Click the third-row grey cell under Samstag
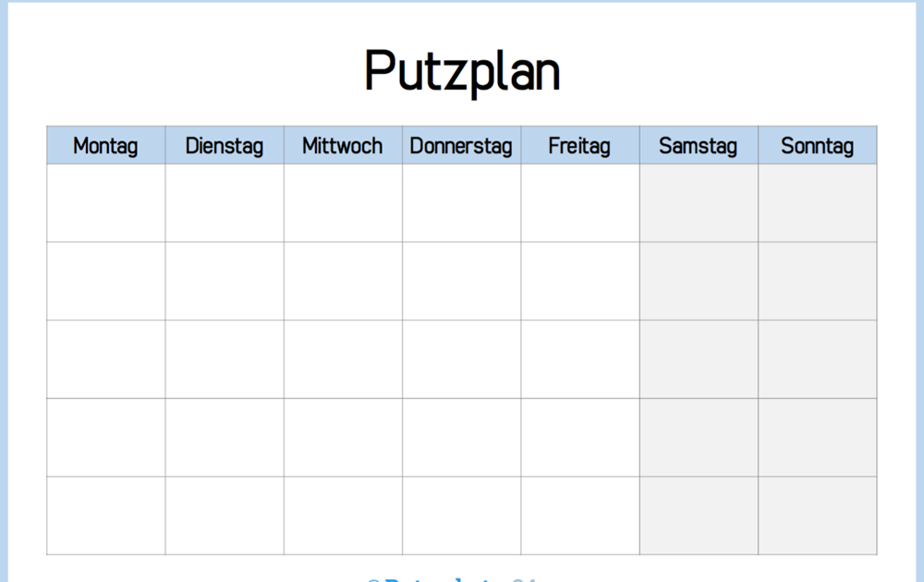This screenshot has height=582, width=924. [x=699, y=359]
